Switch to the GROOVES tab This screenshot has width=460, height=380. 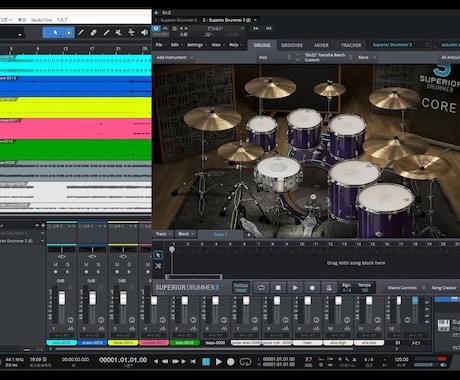[x=292, y=45]
